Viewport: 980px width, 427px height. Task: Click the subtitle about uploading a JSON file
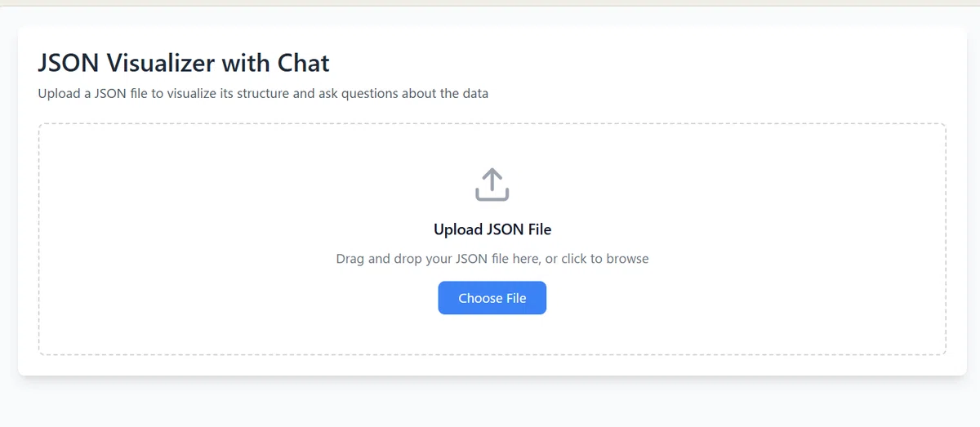point(263,93)
